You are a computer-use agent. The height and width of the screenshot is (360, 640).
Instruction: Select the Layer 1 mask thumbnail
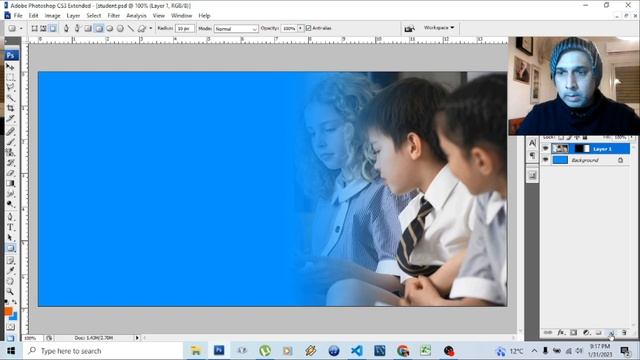[582, 149]
